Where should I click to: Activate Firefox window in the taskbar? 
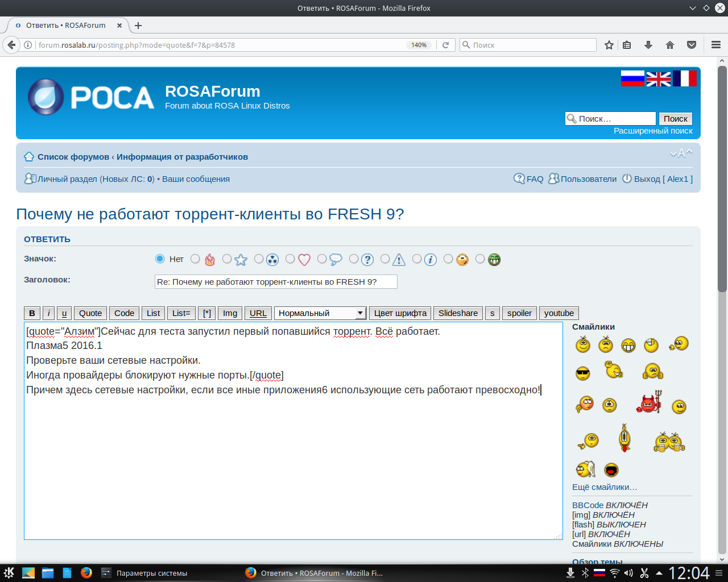click(314, 573)
